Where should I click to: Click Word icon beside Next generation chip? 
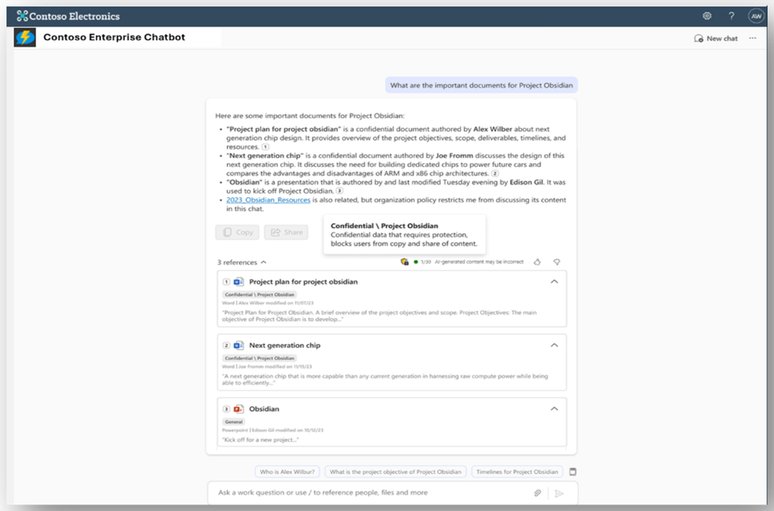(x=238, y=345)
